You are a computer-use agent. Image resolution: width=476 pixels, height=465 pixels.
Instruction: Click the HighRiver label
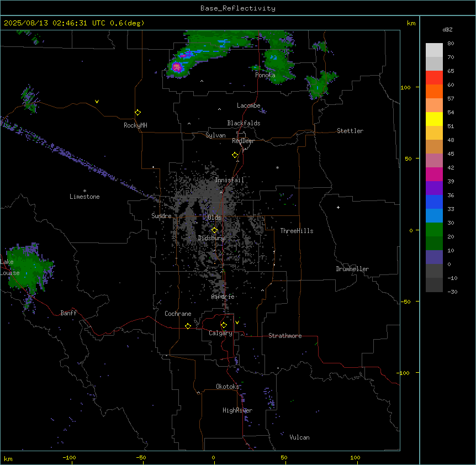tap(237, 410)
